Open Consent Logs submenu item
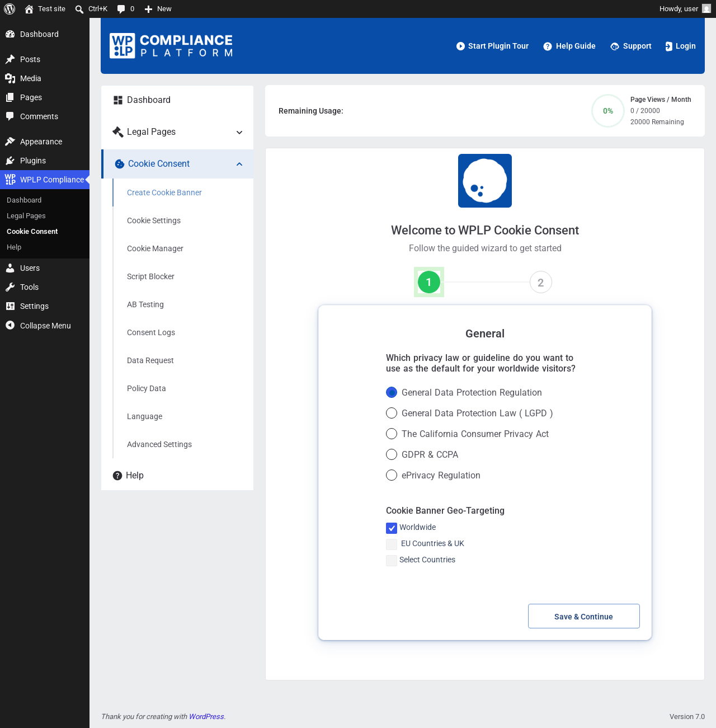Viewport: 716px width, 728px height. [151, 332]
